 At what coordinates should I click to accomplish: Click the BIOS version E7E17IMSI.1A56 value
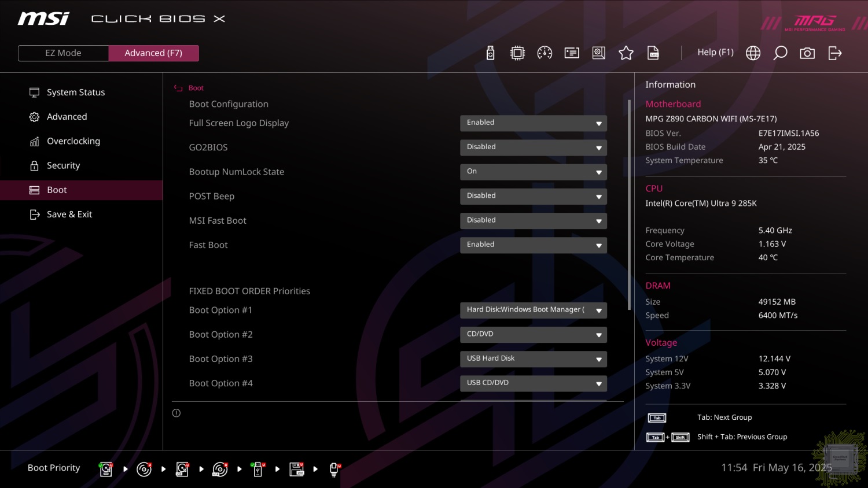tap(789, 133)
